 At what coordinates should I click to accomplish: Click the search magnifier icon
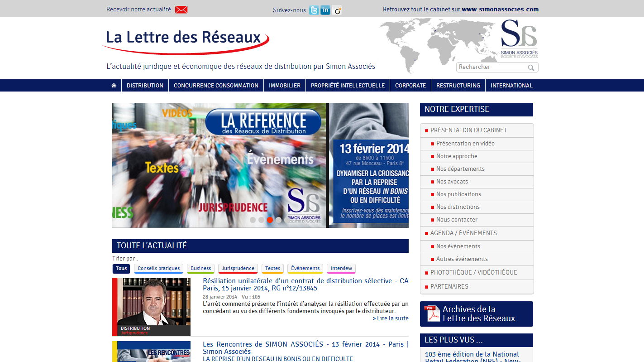click(531, 68)
